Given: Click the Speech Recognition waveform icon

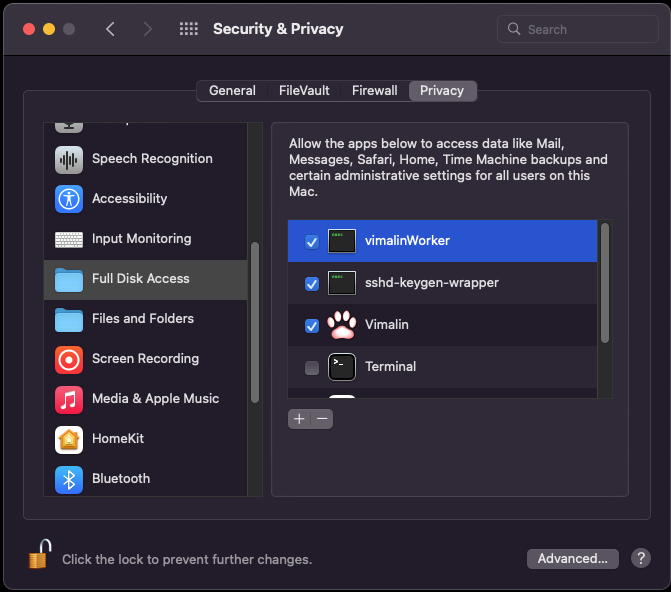Looking at the screenshot, I should pos(69,160).
